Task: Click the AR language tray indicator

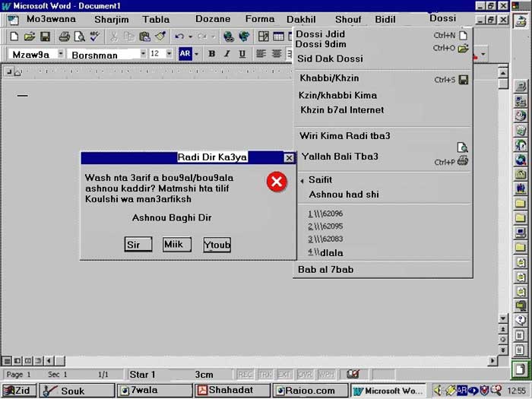Action: click(461, 390)
